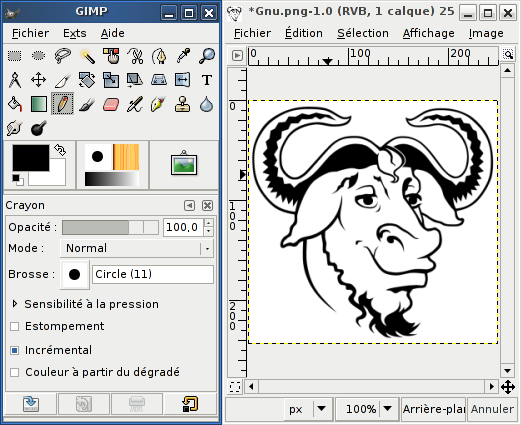The image size is (521, 425).
Task: Select the Shear tool
Action: tap(135, 80)
